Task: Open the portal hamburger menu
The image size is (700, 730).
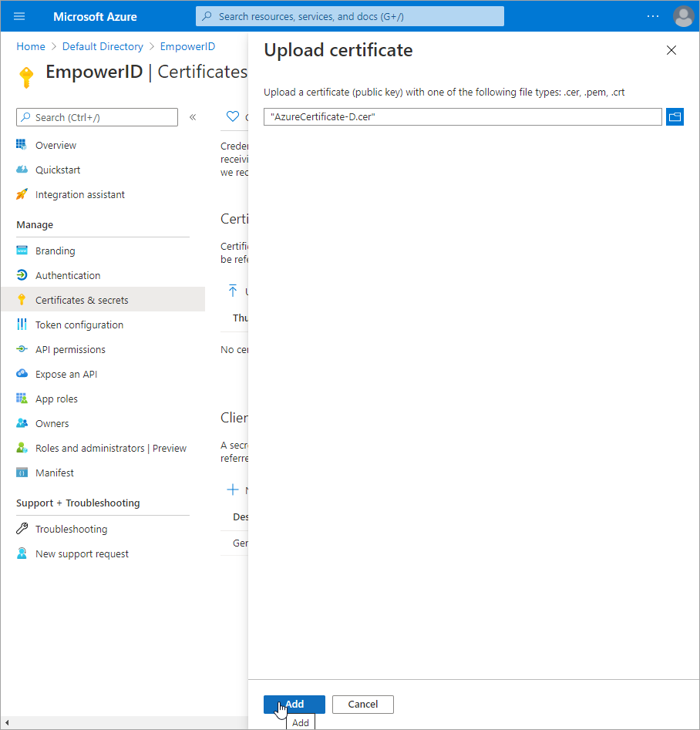Action: [x=19, y=16]
